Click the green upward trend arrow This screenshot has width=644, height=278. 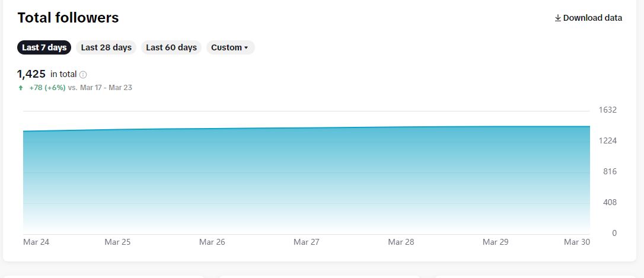21,88
